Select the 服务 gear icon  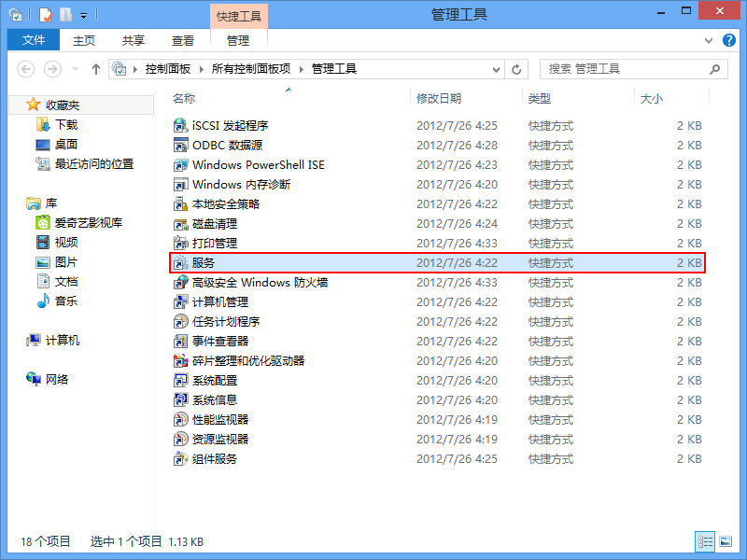(x=180, y=263)
